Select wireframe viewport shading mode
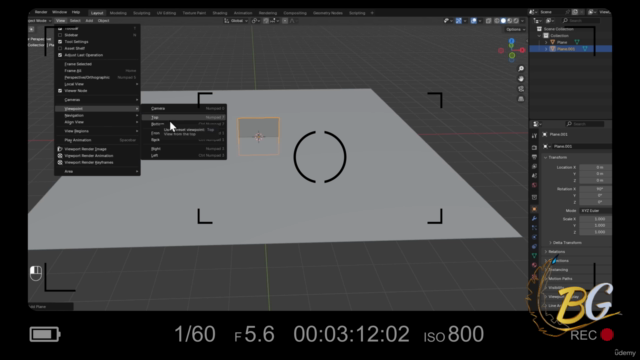The width and height of the screenshot is (640, 360). 497,21
